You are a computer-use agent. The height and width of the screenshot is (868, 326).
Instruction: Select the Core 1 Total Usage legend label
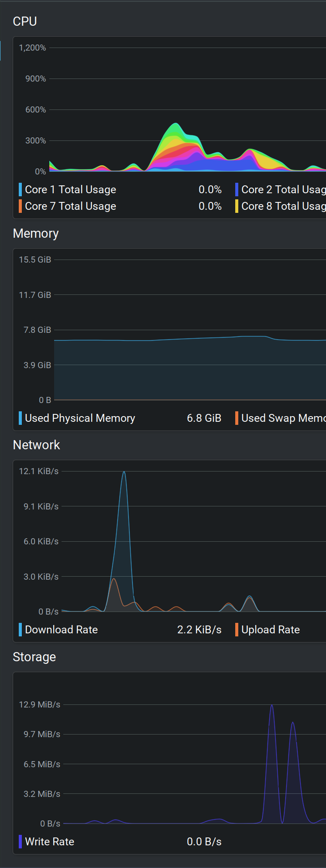(71, 190)
